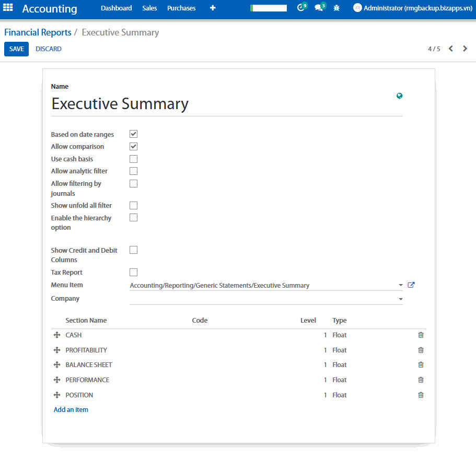
Task: Click the SAVE button
Action: 16,49
